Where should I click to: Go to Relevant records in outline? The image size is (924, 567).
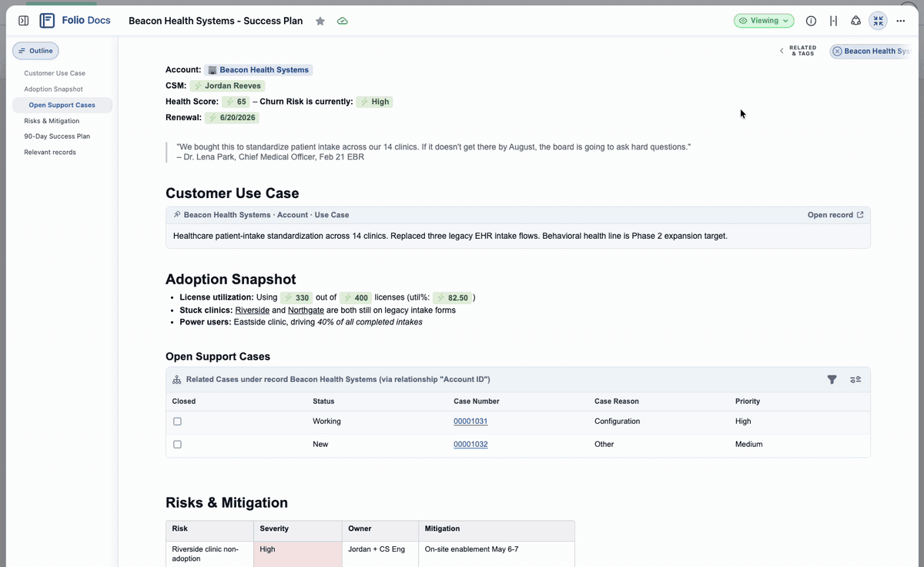pos(50,153)
